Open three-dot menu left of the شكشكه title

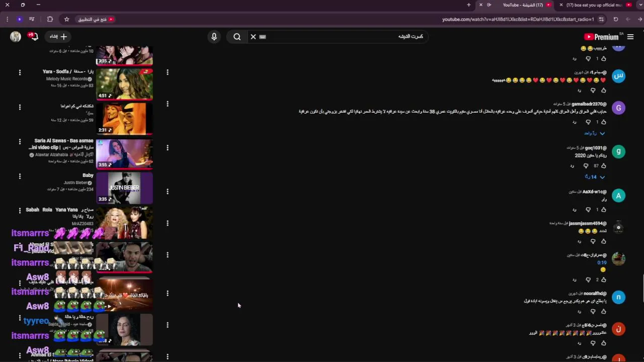point(20,107)
